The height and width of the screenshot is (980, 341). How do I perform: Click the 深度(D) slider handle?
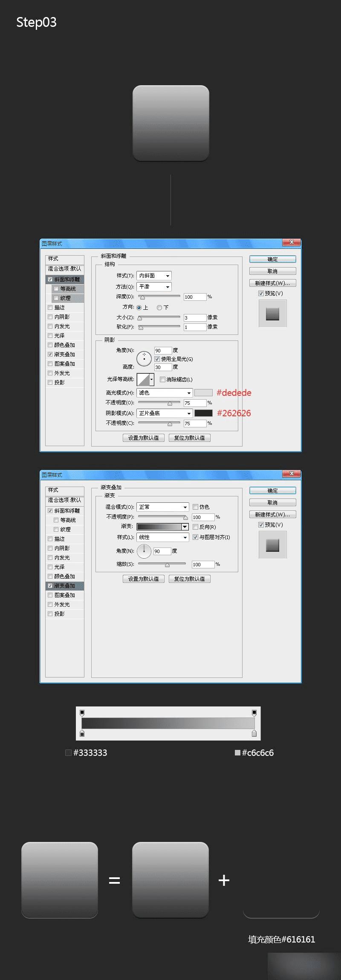[142, 297]
